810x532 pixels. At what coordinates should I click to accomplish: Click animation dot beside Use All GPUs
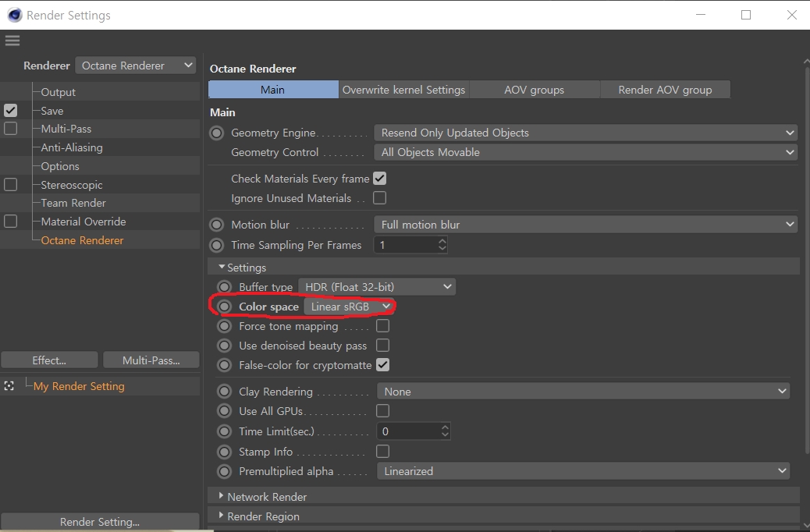(224, 411)
